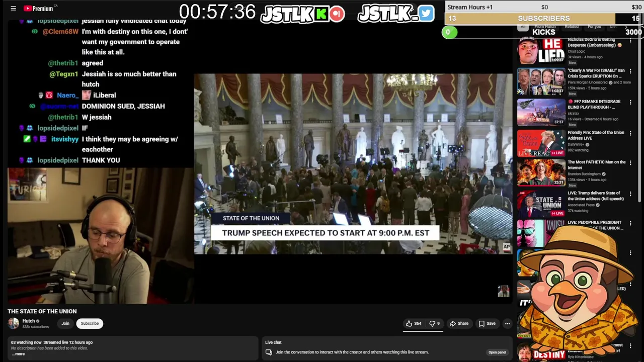Viewport: 644px width, 362px height.
Task: Join Hutch channel membership
Action: [65, 323]
